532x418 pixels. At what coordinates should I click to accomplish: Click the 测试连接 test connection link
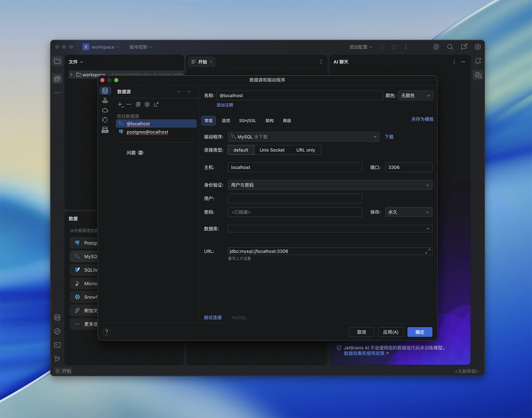tap(213, 318)
